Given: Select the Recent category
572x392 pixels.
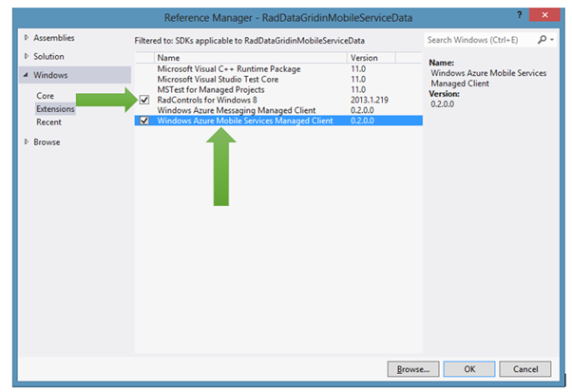Looking at the screenshot, I should tap(48, 122).
